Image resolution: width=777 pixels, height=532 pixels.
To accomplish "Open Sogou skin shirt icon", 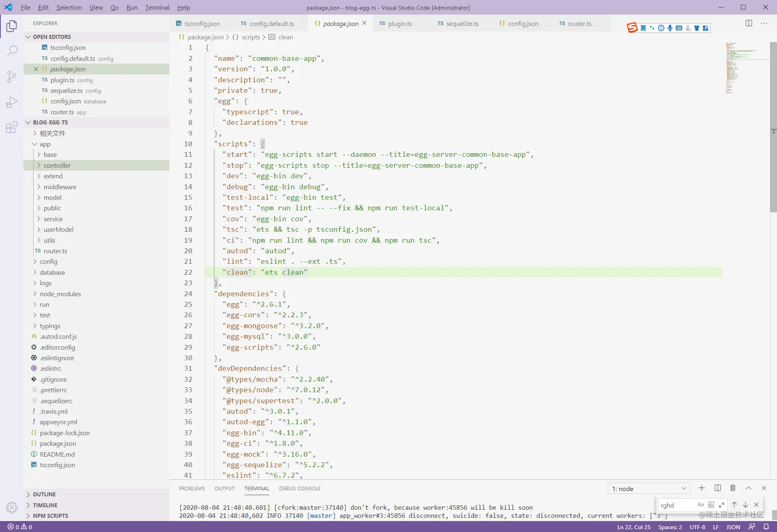I will (697, 28).
